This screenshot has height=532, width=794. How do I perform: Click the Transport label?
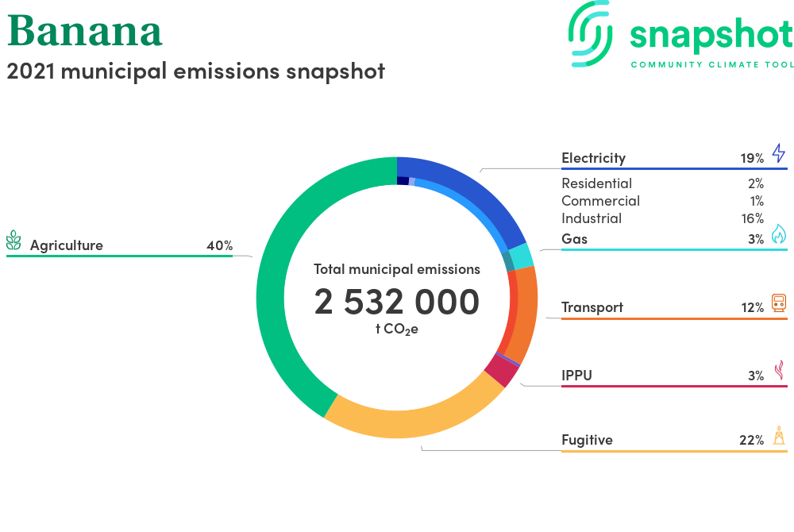click(x=592, y=307)
